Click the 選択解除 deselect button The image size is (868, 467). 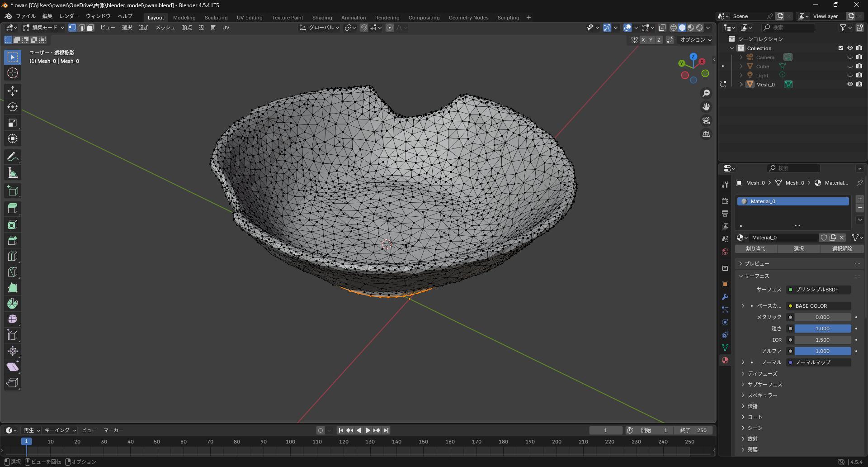(x=842, y=249)
